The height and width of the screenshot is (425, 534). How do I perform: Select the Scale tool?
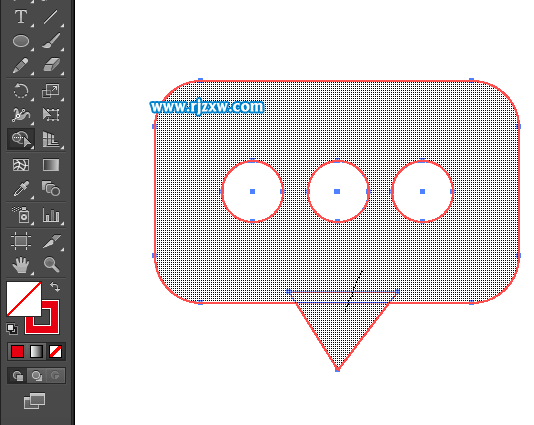[x=51, y=91]
